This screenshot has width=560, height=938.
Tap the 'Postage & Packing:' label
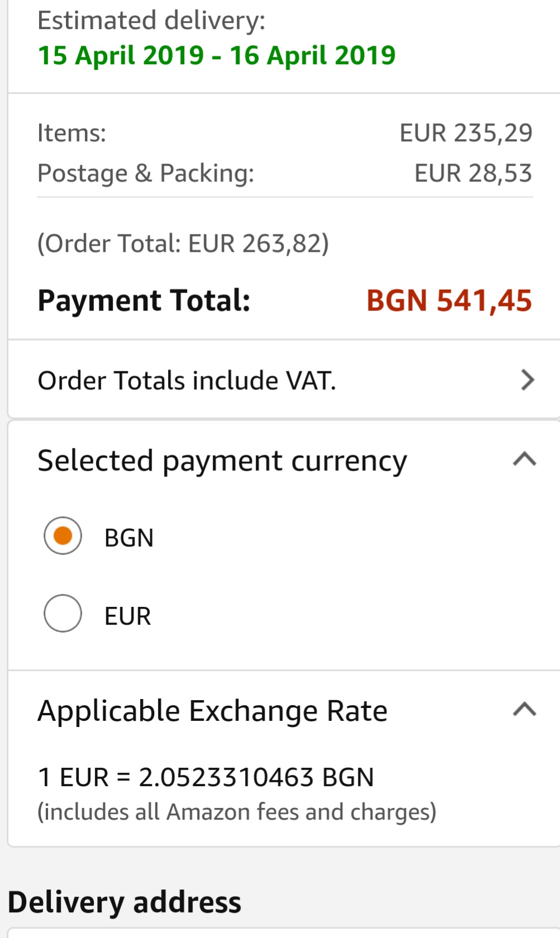[x=146, y=173]
